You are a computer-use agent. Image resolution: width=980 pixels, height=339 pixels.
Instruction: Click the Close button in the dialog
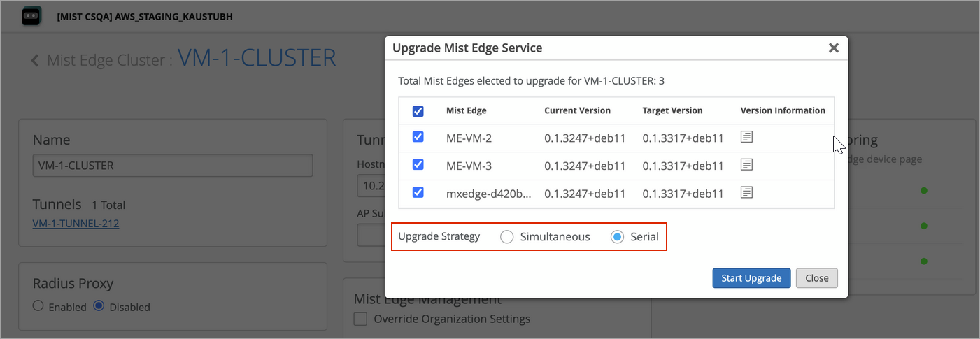pyautogui.click(x=816, y=278)
